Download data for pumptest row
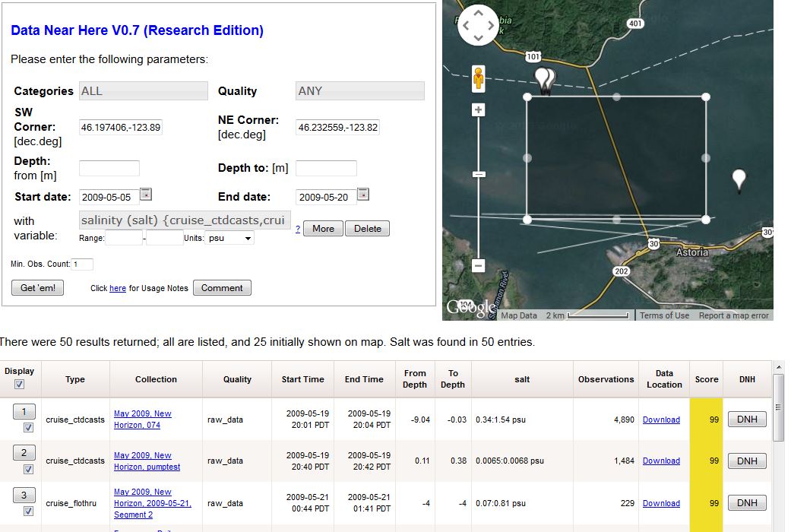The height and width of the screenshot is (532, 791). (x=661, y=461)
